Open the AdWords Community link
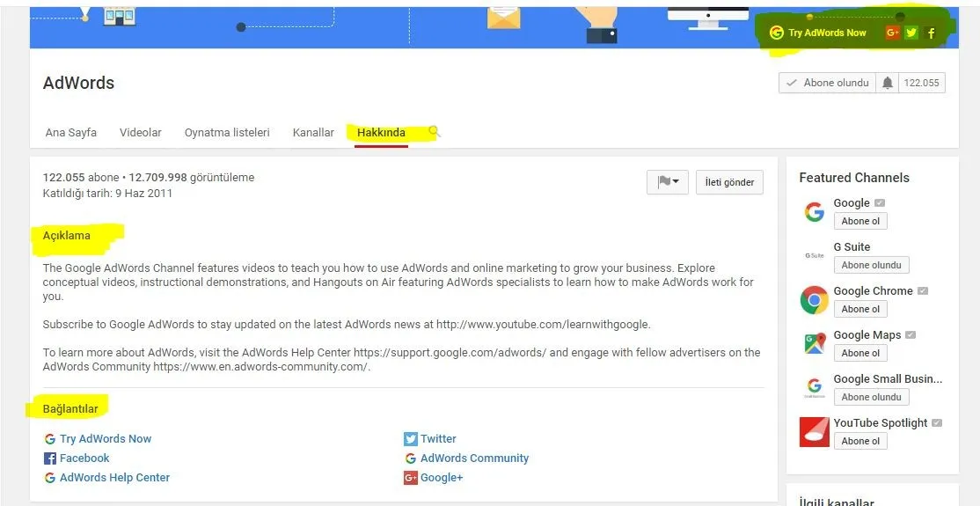This screenshot has width=980, height=506. click(x=474, y=458)
